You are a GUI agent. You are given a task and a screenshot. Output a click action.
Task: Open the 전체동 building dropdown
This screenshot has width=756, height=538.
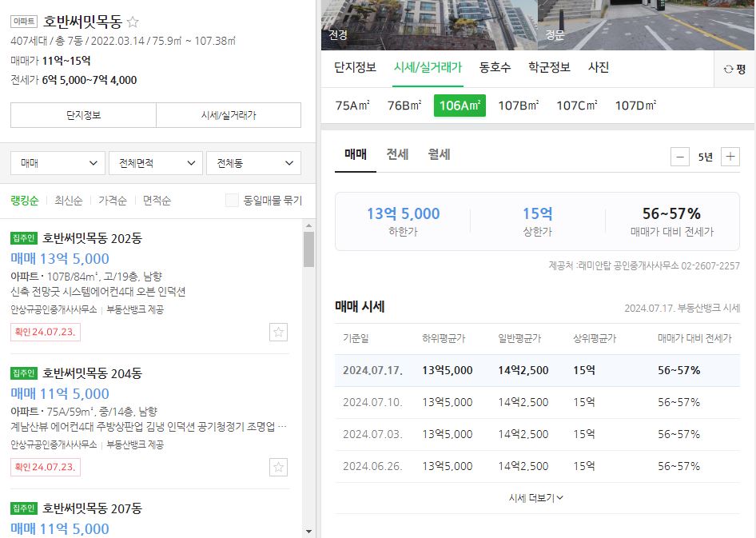[253, 163]
